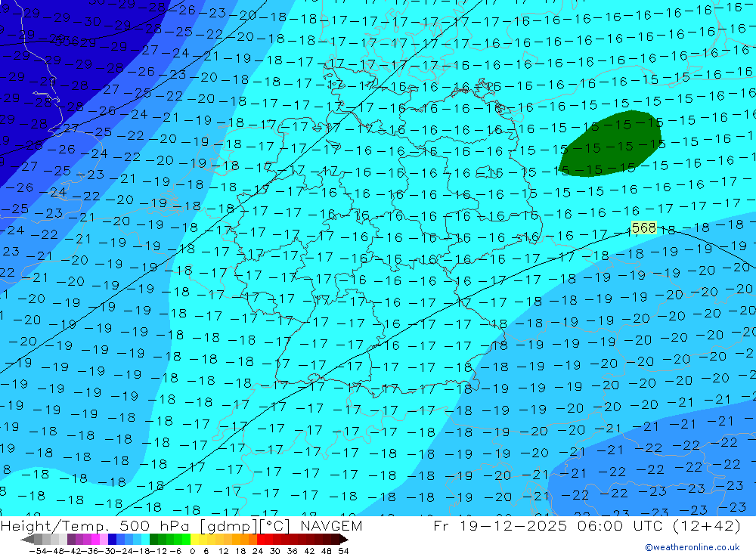Screen dimensions: 756x554
Task: Pick the yellow swatch above the 0 label
Action: [195, 540]
